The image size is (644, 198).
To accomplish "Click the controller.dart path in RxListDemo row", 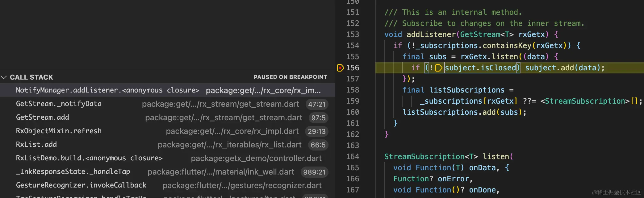I will [256, 159].
